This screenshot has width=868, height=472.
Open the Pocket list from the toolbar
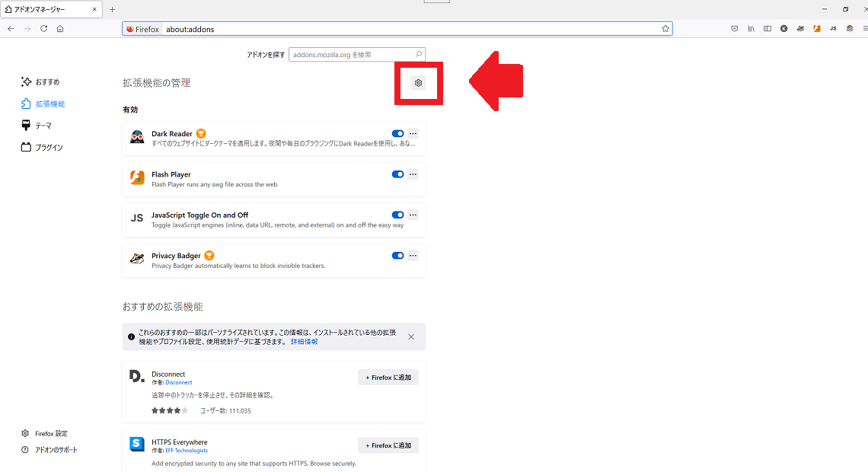(735, 28)
